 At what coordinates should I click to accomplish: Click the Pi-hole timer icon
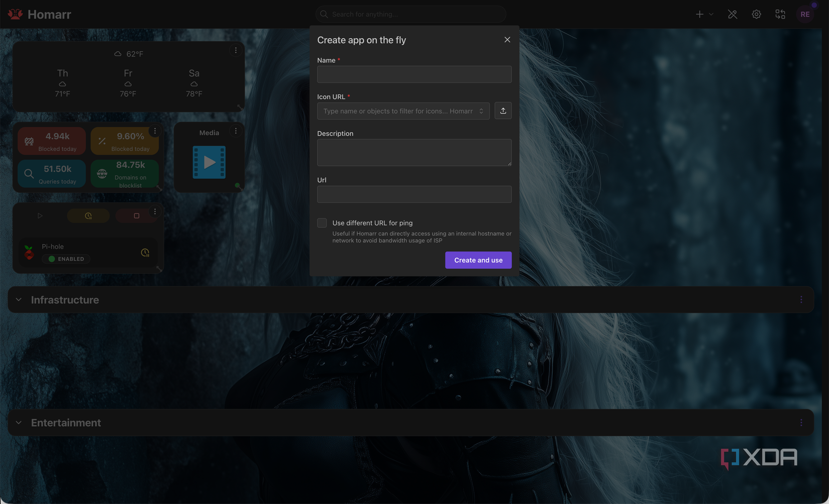(x=145, y=253)
